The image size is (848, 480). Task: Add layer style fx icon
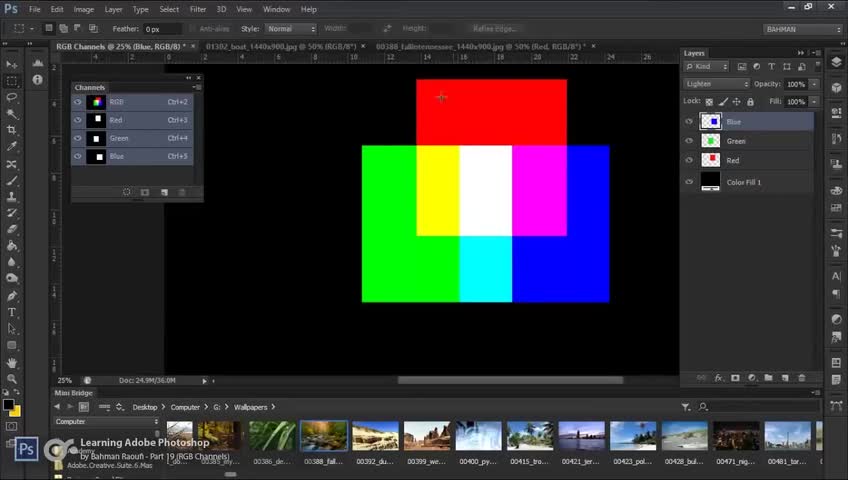(x=718, y=378)
